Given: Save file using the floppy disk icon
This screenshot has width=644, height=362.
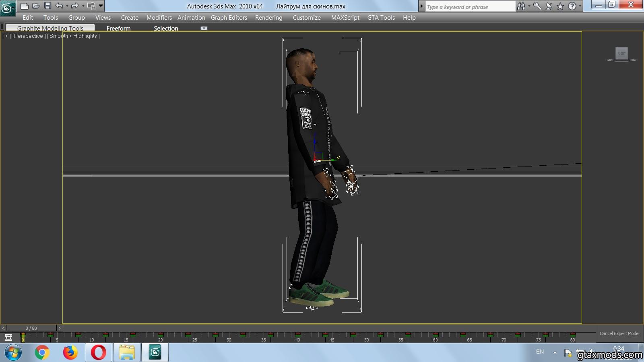Looking at the screenshot, I should tap(47, 6).
